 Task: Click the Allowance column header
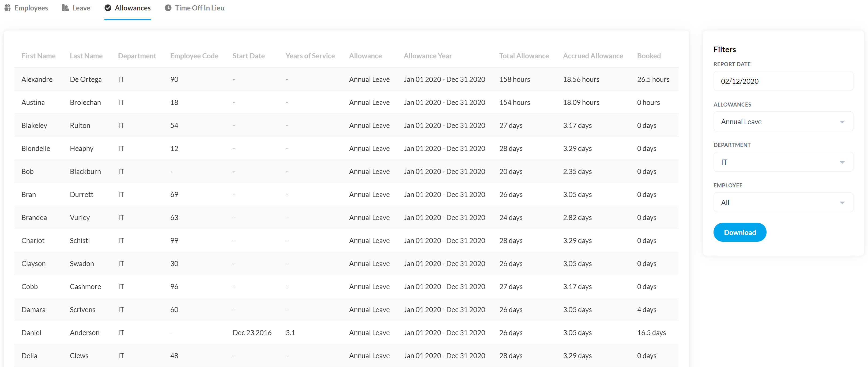tap(366, 56)
